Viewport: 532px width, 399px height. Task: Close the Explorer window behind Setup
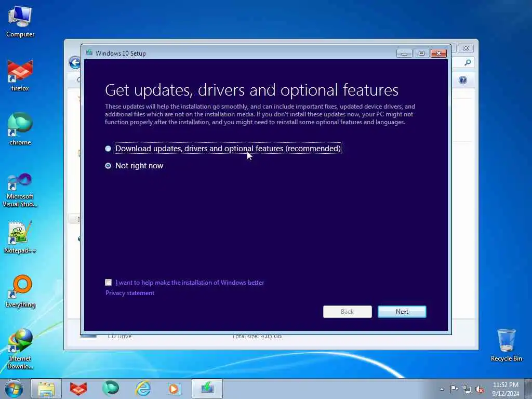click(466, 48)
